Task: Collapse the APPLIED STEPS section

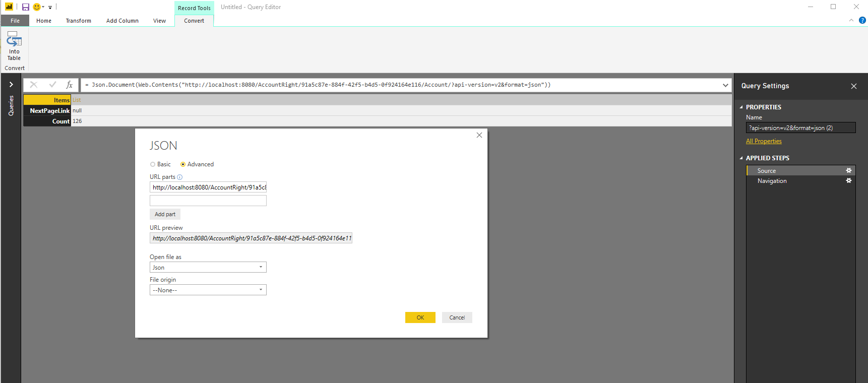Action: point(741,158)
